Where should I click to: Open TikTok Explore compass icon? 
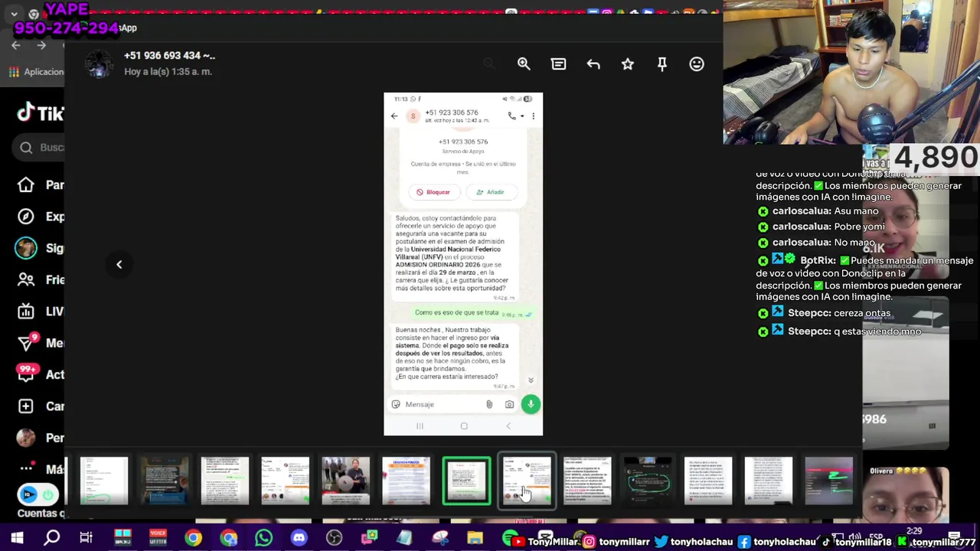click(26, 217)
